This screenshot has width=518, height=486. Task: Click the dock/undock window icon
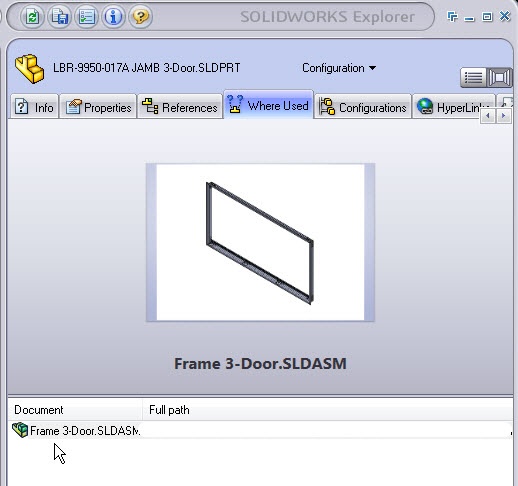(452, 16)
